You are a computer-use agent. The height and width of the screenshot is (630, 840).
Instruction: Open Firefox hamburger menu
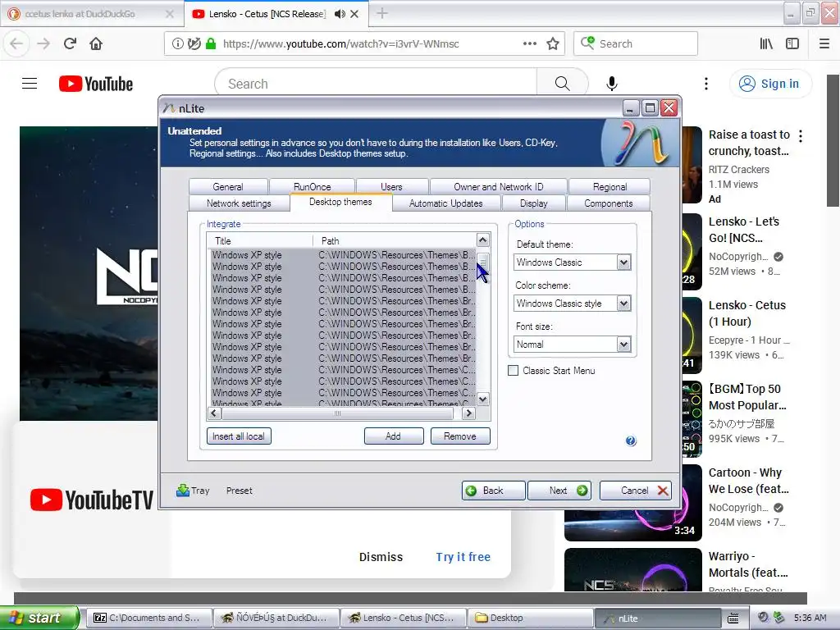click(x=824, y=44)
